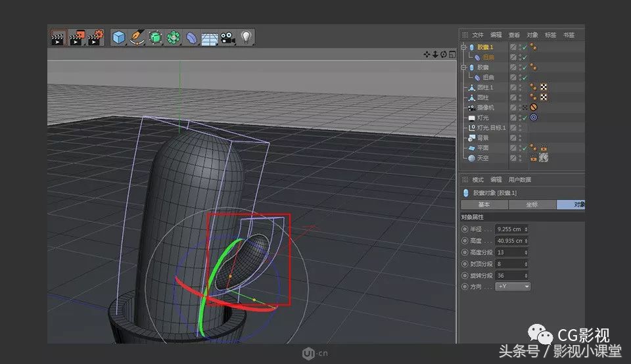Click the Phong tag on 胶囊 1 row

pyautogui.click(x=533, y=47)
